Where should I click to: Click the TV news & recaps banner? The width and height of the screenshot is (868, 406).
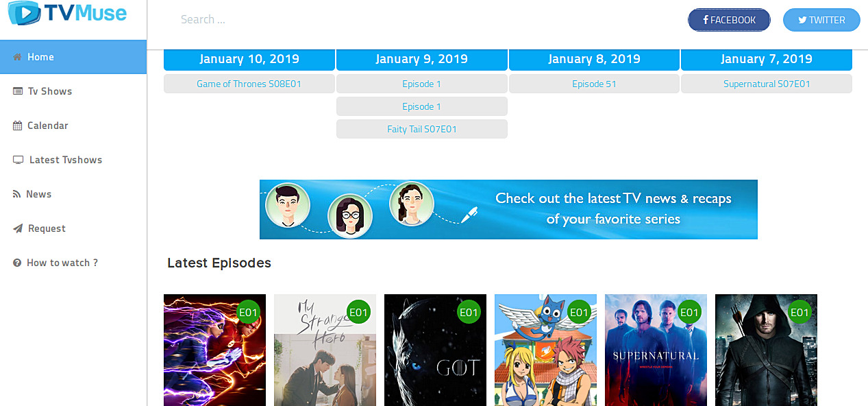[x=508, y=209]
